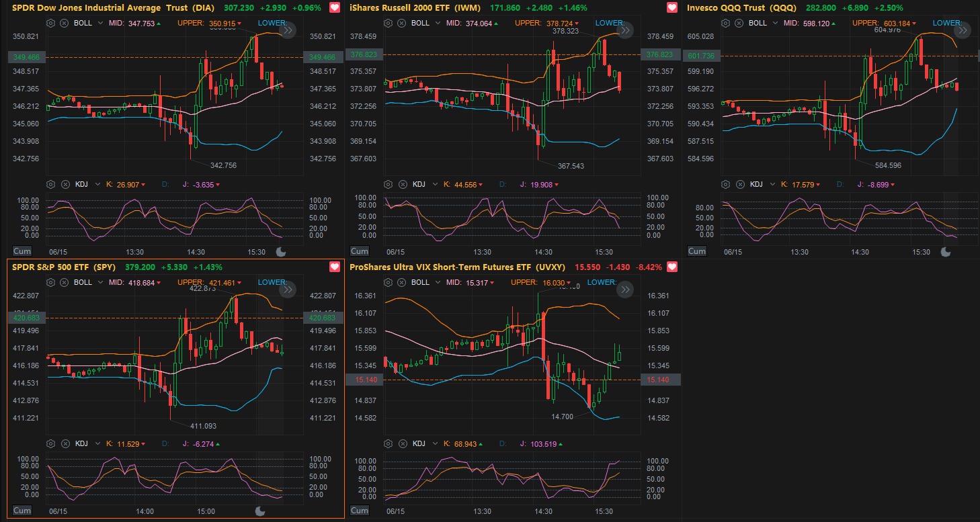980x522 pixels.
Task: Remove BOLL indicator from the QQQ chart
Action: coord(739,23)
